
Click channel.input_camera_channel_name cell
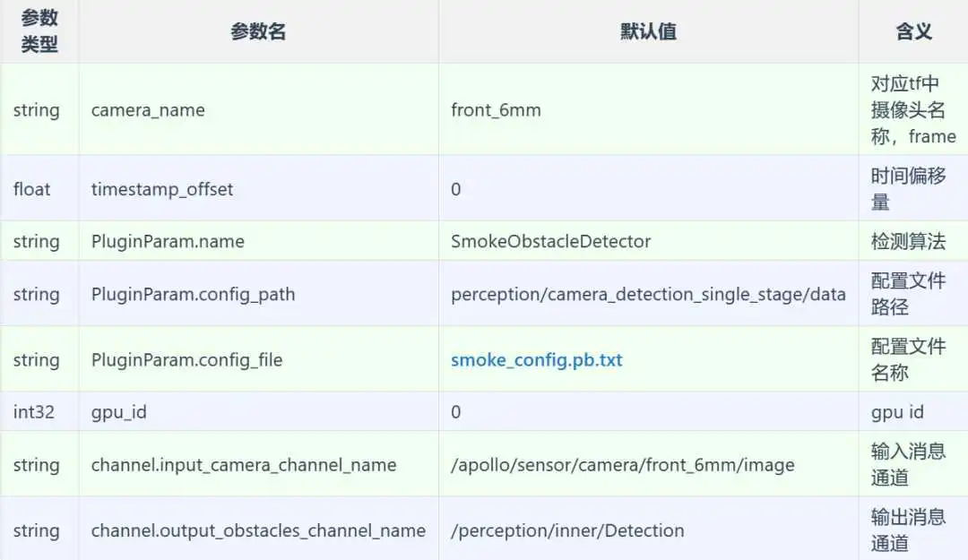click(244, 465)
